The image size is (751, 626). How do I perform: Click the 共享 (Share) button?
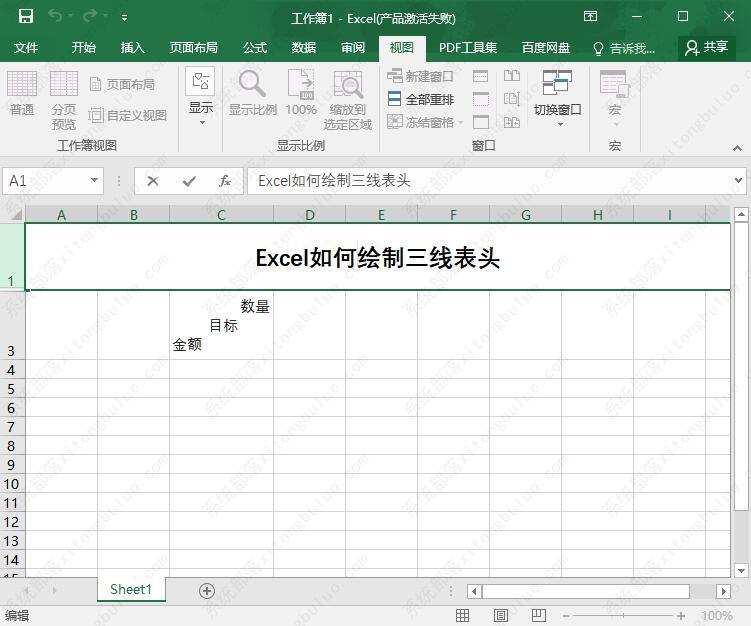tap(706, 47)
